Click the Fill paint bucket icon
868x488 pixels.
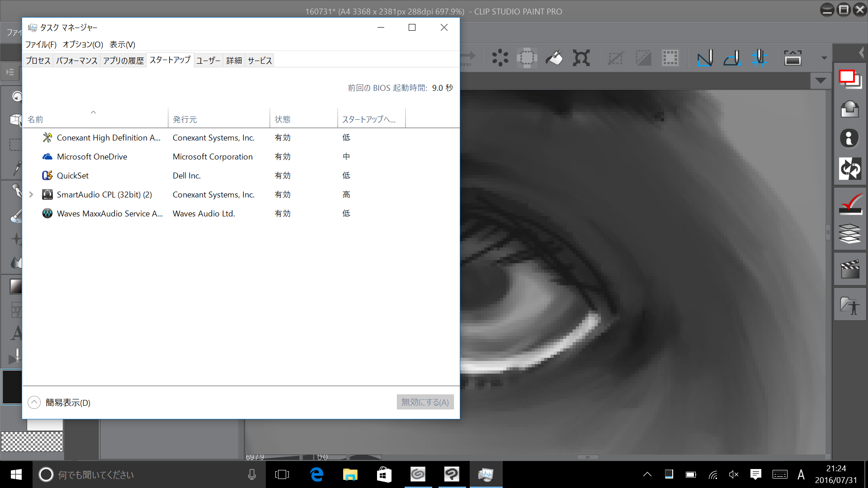554,58
